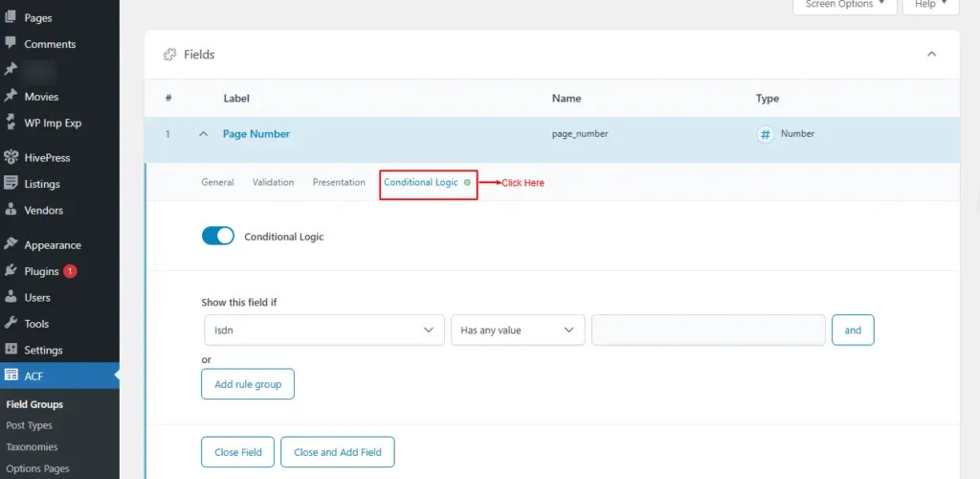
Task: Click the Add rule group button
Action: click(248, 384)
